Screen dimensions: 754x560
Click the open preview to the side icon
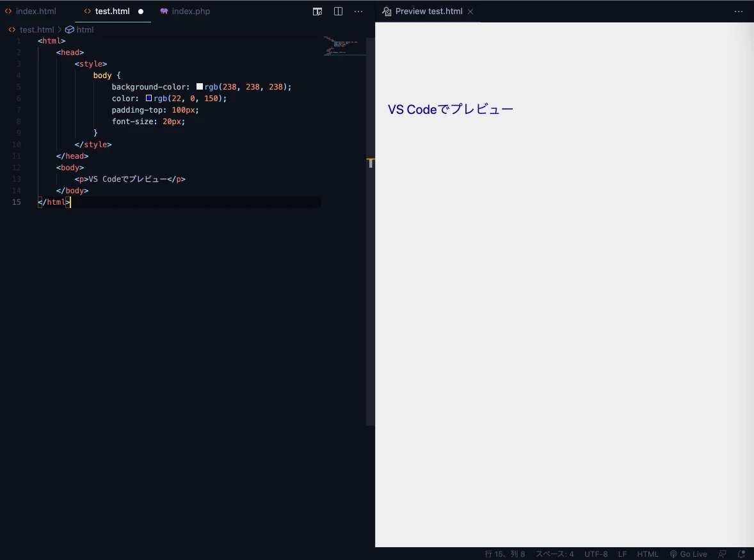point(317,12)
